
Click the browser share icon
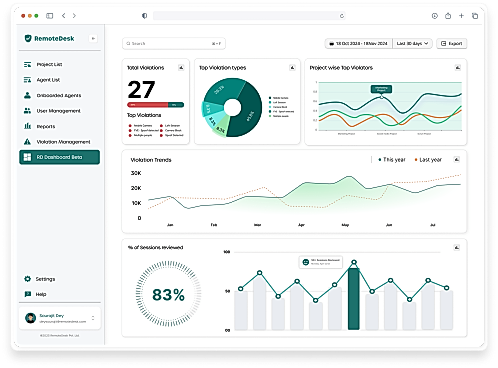448,16
